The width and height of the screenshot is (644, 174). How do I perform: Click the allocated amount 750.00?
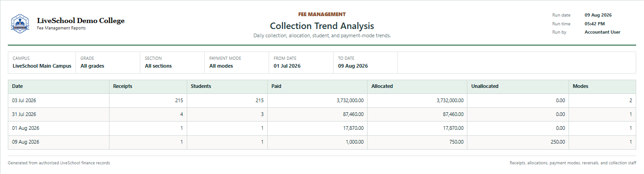pyautogui.click(x=456, y=142)
